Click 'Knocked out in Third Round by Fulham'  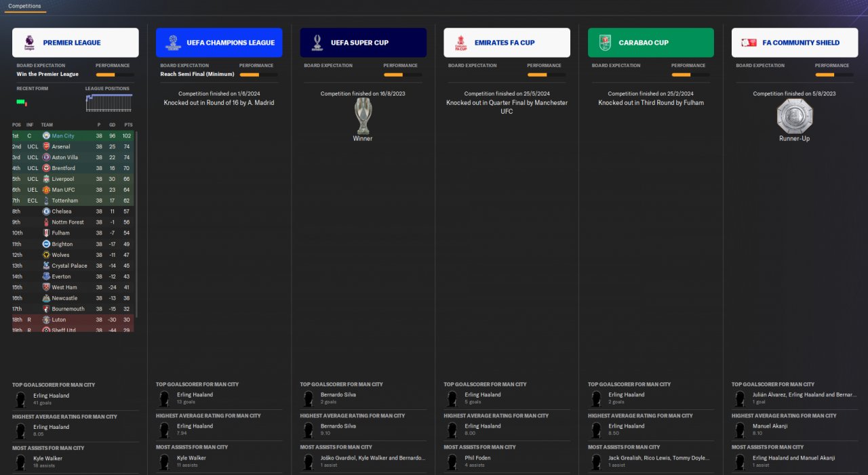651,103
